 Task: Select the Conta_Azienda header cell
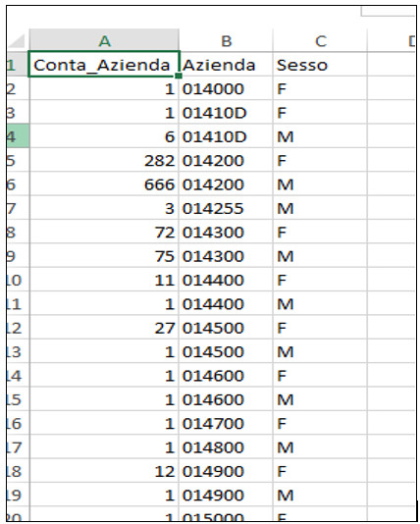(104, 64)
